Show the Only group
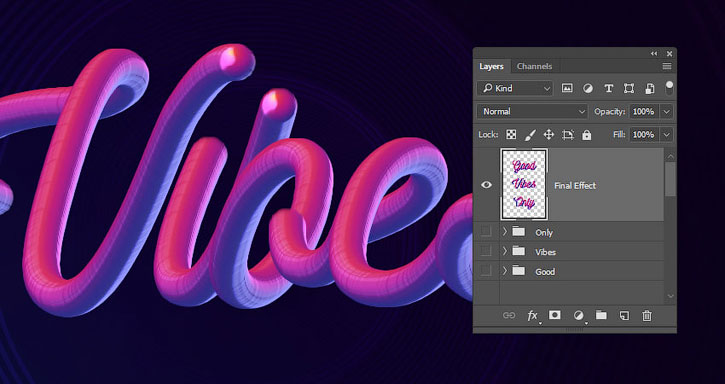725x384 pixels. point(486,232)
